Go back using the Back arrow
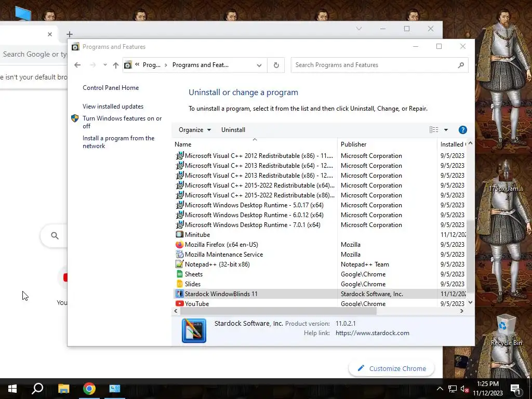The height and width of the screenshot is (399, 532). (77, 65)
